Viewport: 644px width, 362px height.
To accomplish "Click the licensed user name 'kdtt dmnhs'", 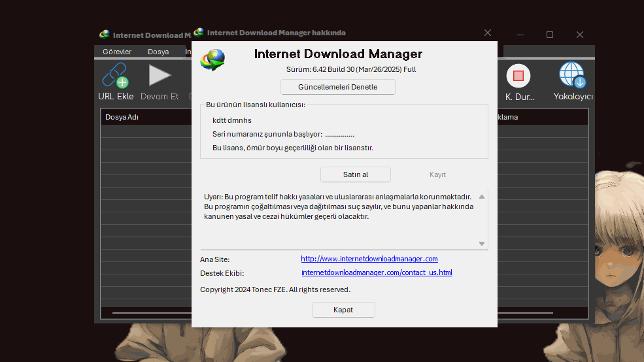I will (232, 120).
